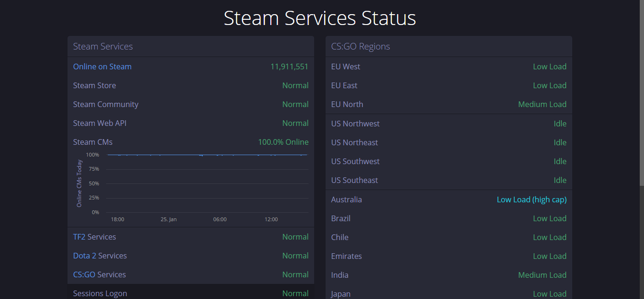The image size is (644, 299).
Task: Click the Japan region name
Action: pyautogui.click(x=341, y=294)
